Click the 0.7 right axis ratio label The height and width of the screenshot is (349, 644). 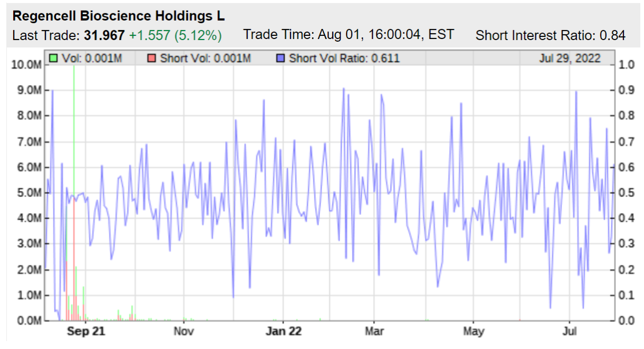[x=626, y=142]
